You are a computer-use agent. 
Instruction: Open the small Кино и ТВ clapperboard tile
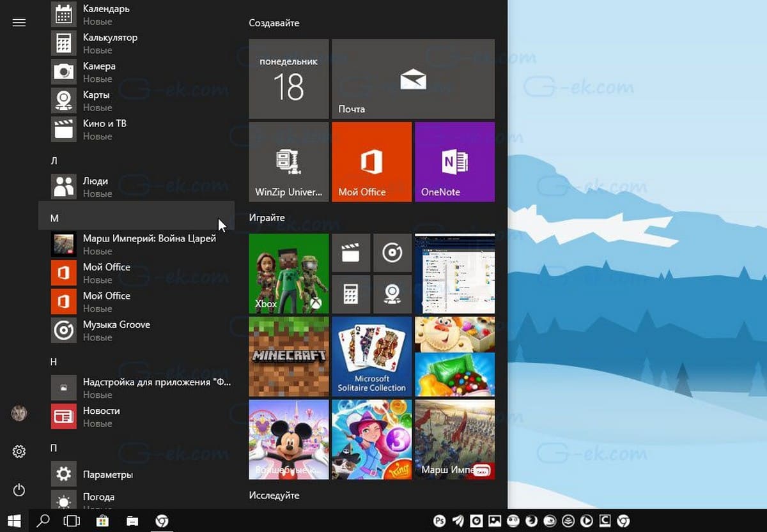pyautogui.click(x=351, y=253)
